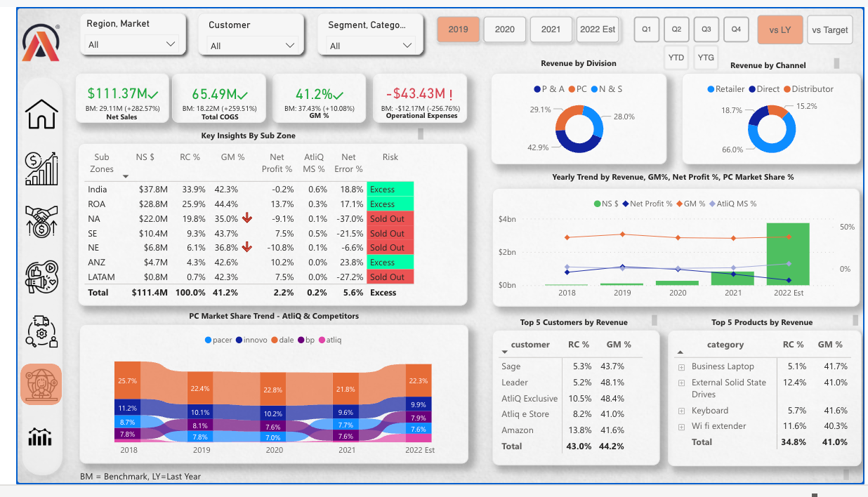Select the 2020 year tab
The height and width of the screenshot is (497, 868).
504,29
